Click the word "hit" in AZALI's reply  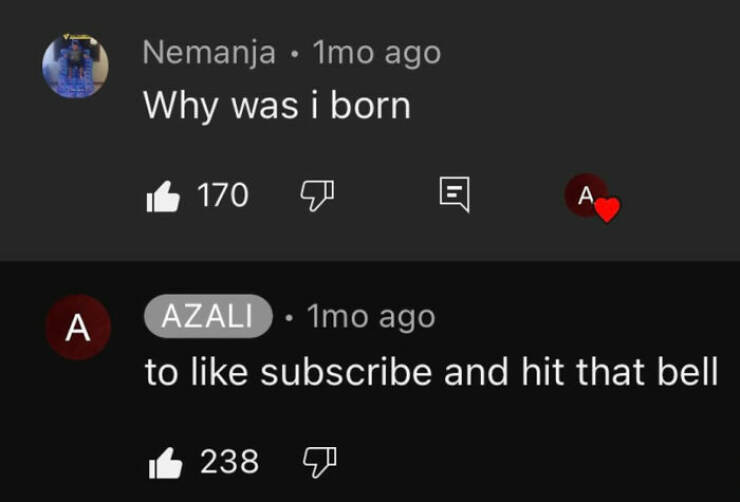point(543,372)
